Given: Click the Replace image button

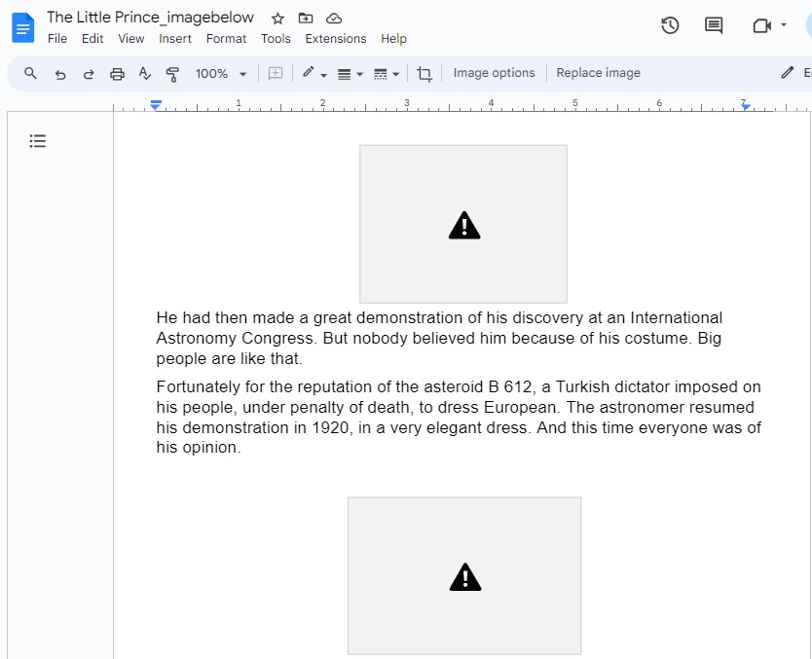Looking at the screenshot, I should point(598,72).
